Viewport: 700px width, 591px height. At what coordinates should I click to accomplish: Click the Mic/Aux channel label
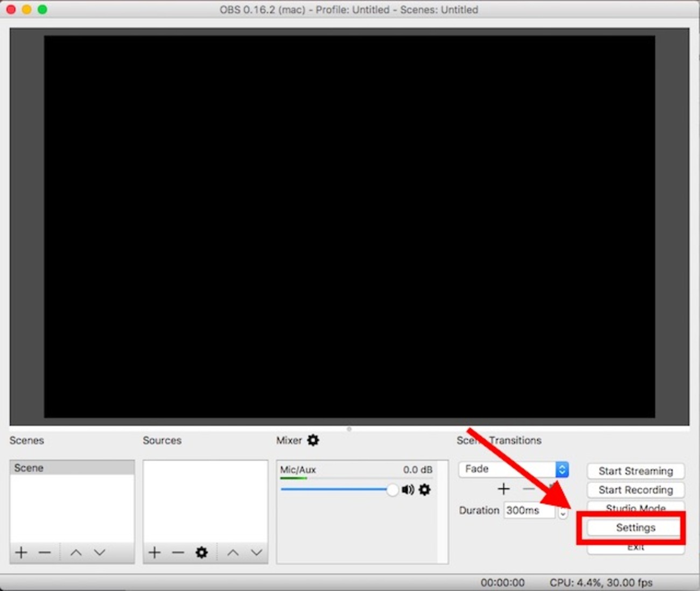[x=298, y=470]
